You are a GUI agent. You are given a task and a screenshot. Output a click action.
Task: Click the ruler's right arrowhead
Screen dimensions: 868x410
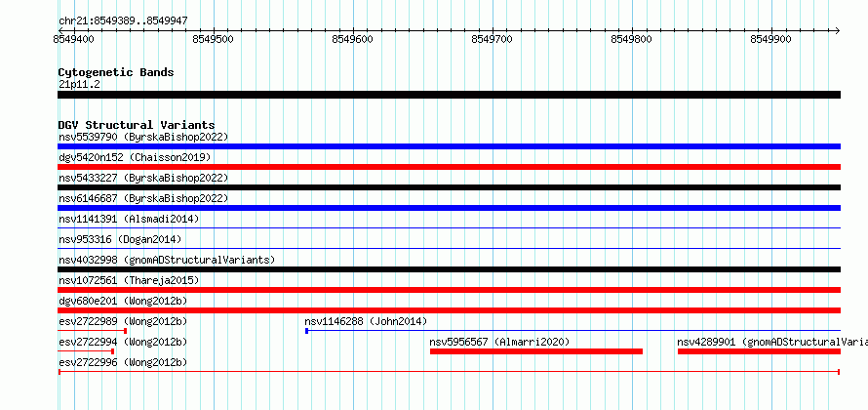click(x=837, y=30)
